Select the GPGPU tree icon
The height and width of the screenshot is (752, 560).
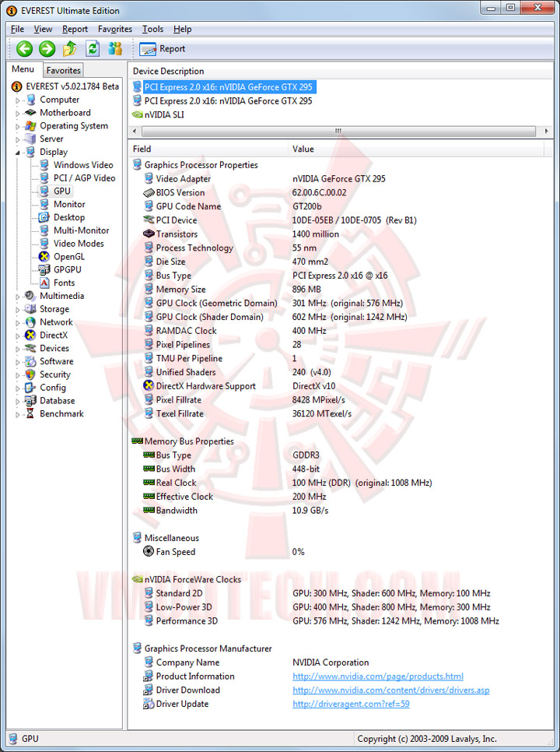[x=44, y=269]
